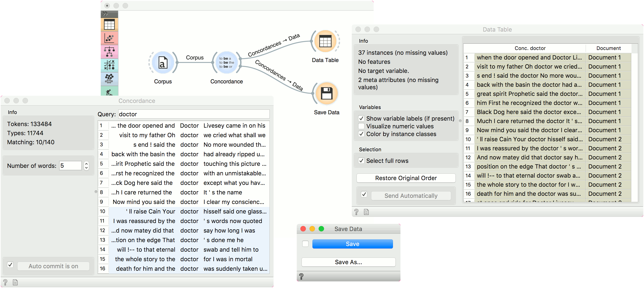Uncheck Select full rows option
The height and width of the screenshot is (288, 644).
coord(361,161)
